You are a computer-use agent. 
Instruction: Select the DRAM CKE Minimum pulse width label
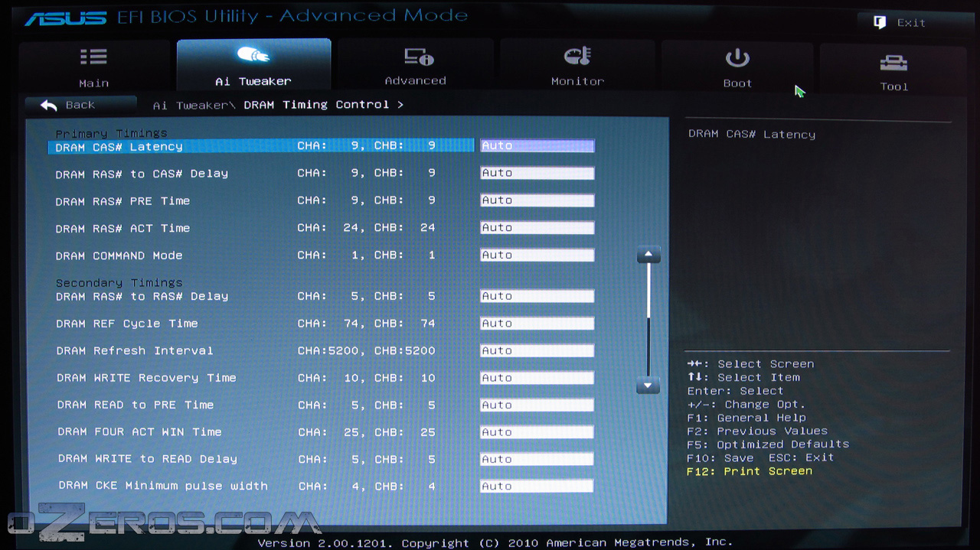point(163,486)
